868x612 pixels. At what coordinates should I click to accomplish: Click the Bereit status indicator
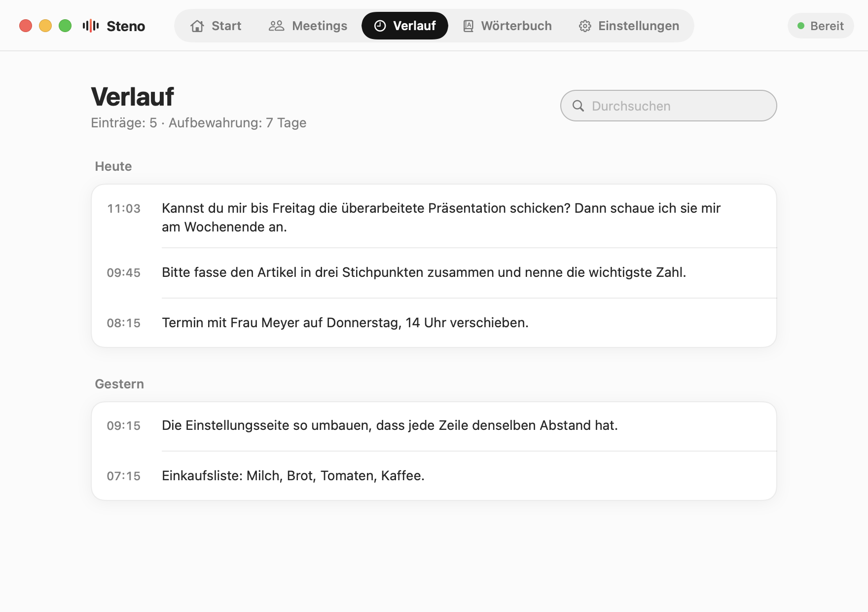[821, 26]
